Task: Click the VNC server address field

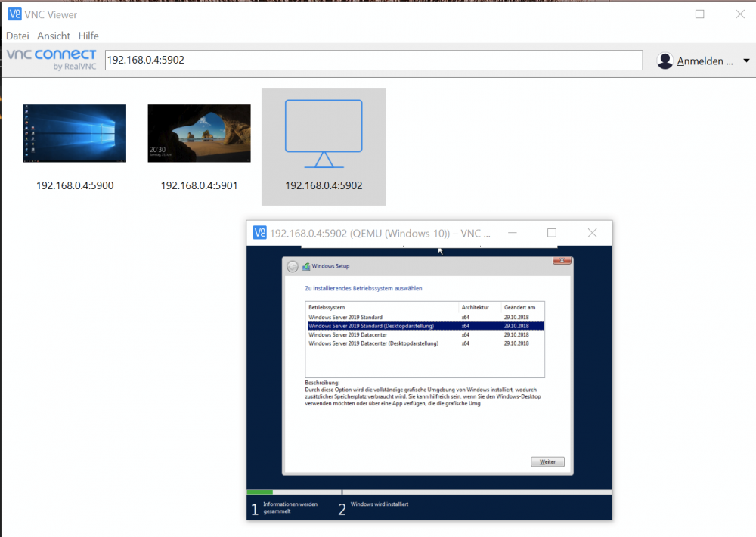Action: pos(373,60)
